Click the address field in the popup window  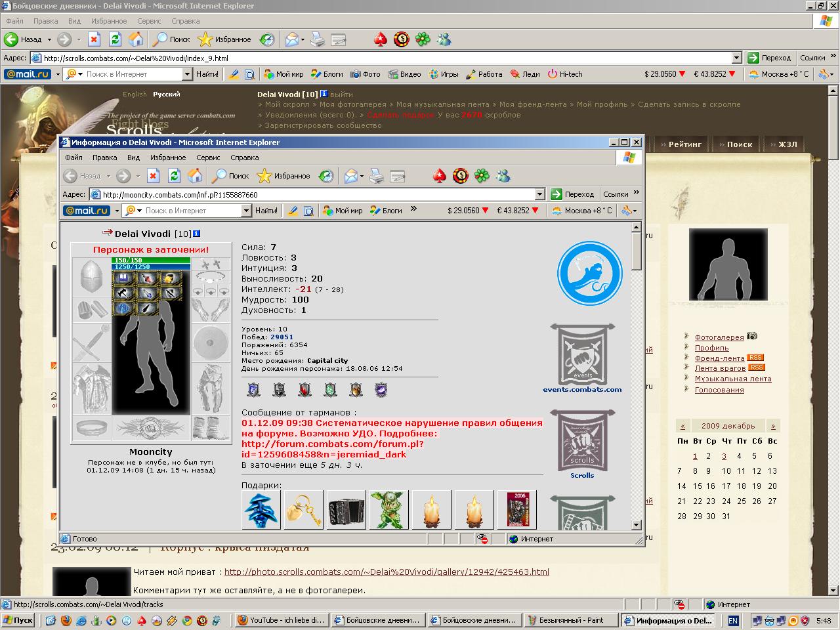317,194
